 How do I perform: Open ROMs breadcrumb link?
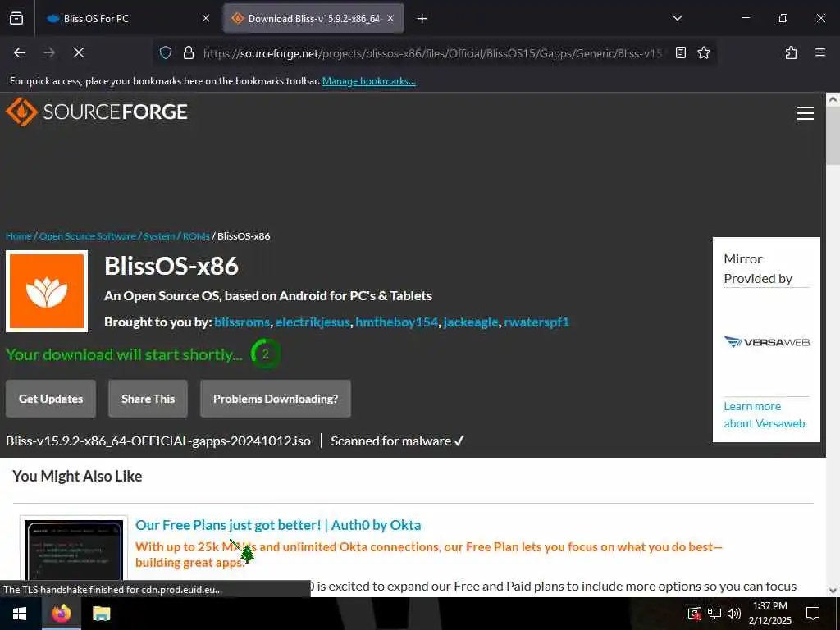pyautogui.click(x=196, y=236)
